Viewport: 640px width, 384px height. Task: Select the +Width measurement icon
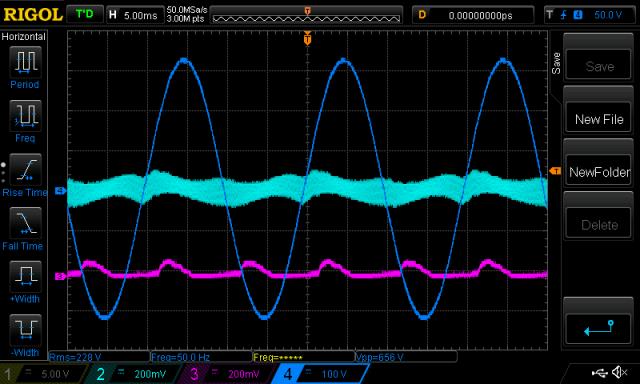coord(25,276)
